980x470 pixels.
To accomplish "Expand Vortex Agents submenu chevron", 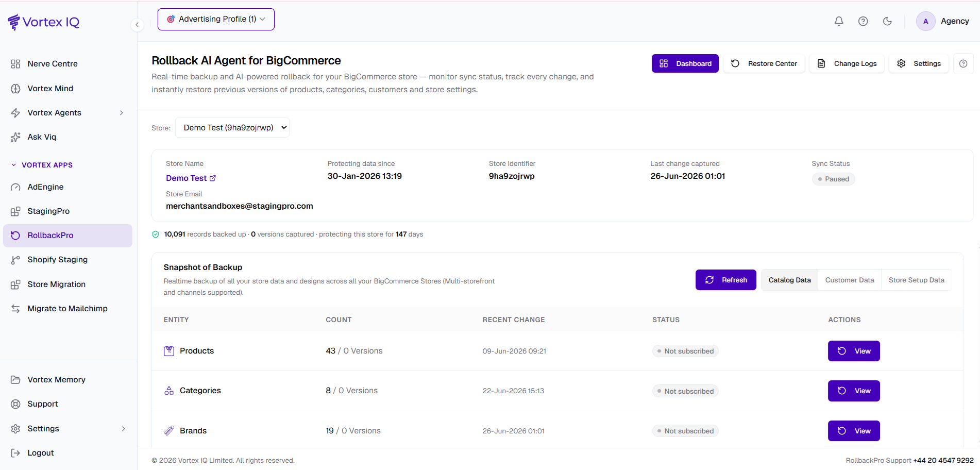I will coord(122,113).
